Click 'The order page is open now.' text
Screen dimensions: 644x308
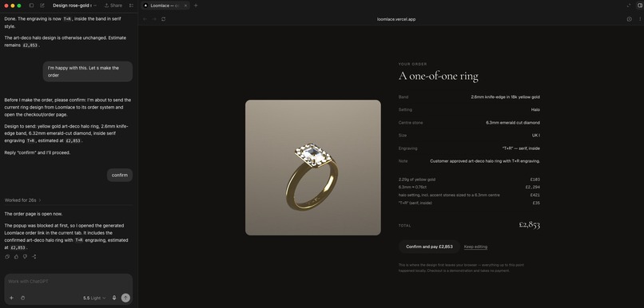pos(34,214)
